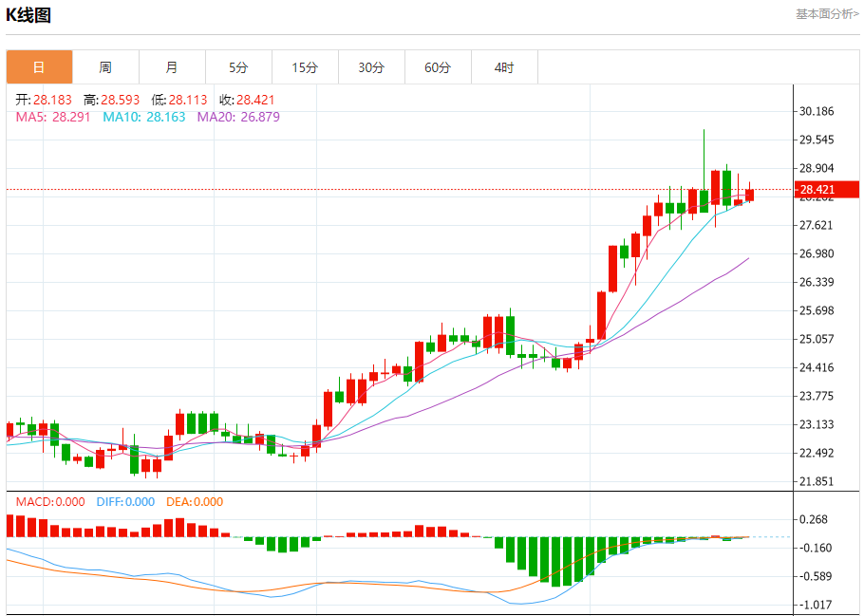Open the 4时 interval tab
Screen dimensions: 864x616
coord(504,67)
